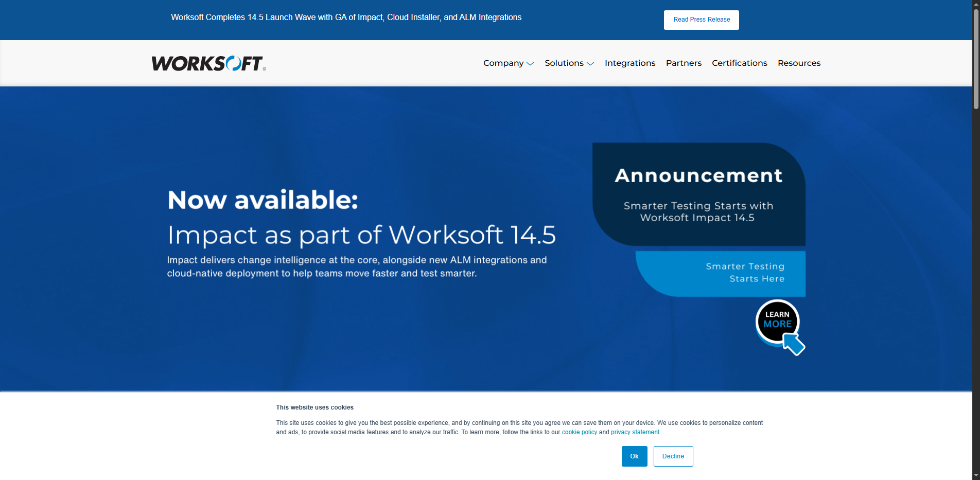Click the Read Press Release button
980x480 pixels.
pos(702,20)
